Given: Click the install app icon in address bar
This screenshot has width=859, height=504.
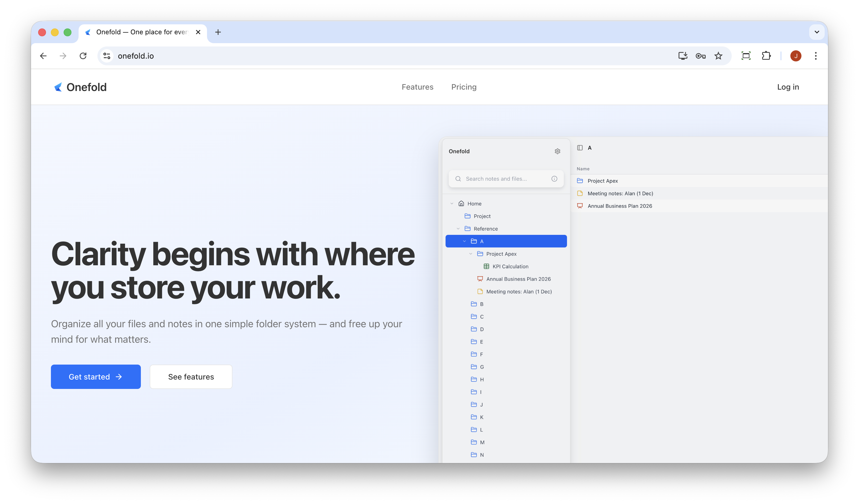Looking at the screenshot, I should coord(682,56).
